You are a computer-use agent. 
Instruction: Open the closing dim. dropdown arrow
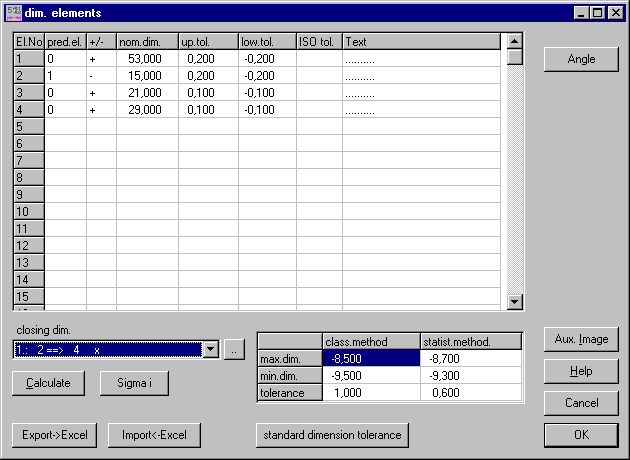point(210,349)
